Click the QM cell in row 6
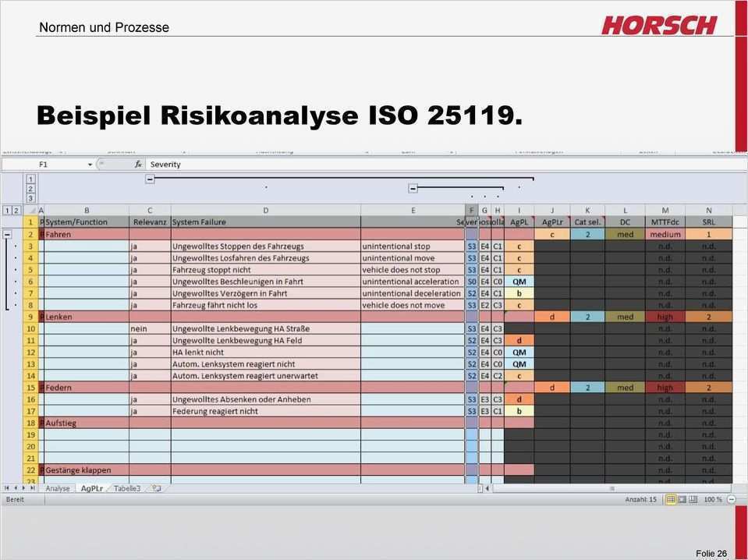 coord(519,282)
